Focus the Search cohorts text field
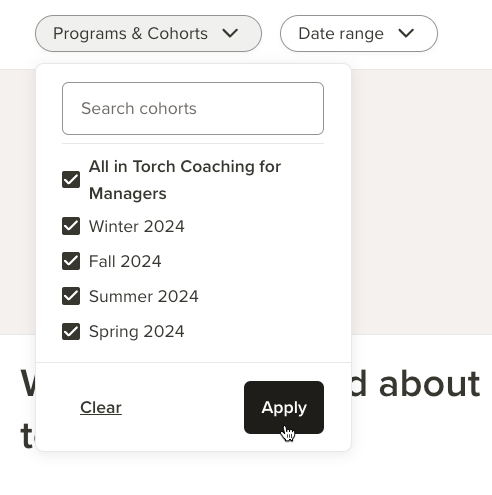This screenshot has height=495, width=492. [193, 109]
